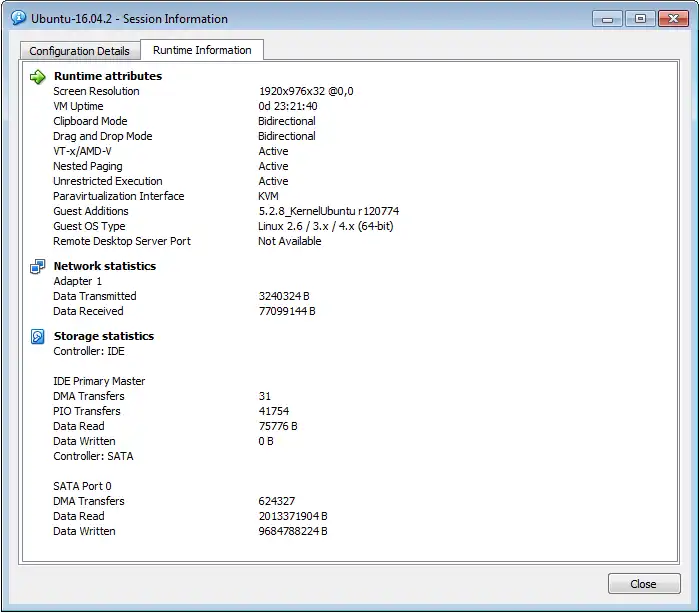The width and height of the screenshot is (699, 613).
Task: Select the Network statistics heading
Action: pos(105,266)
